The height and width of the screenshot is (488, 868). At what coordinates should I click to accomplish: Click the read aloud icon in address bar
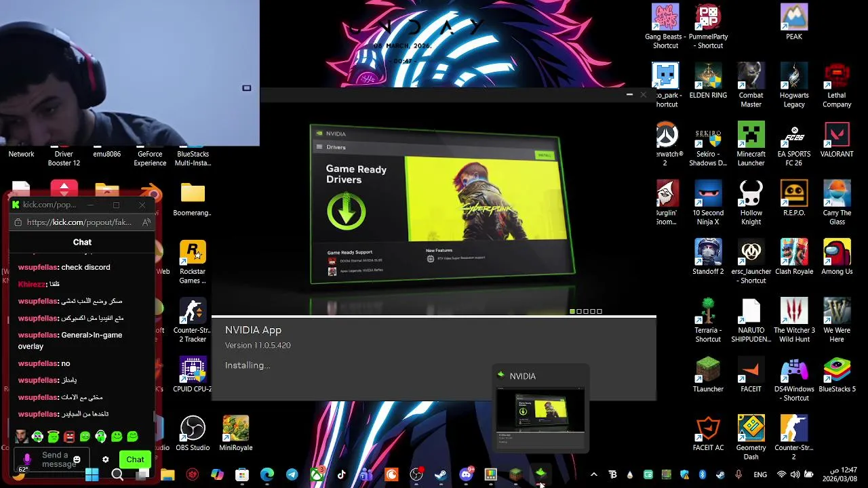click(x=146, y=222)
